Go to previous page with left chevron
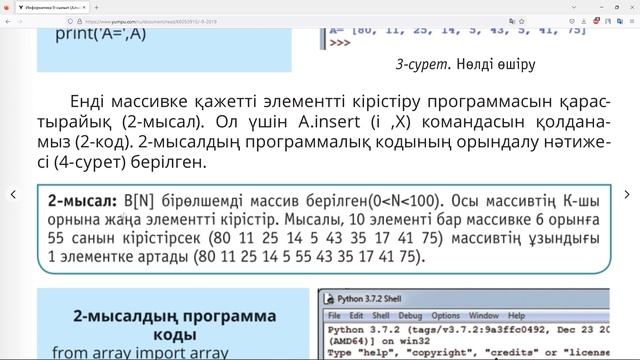640x360 pixels. pyautogui.click(x=13, y=194)
